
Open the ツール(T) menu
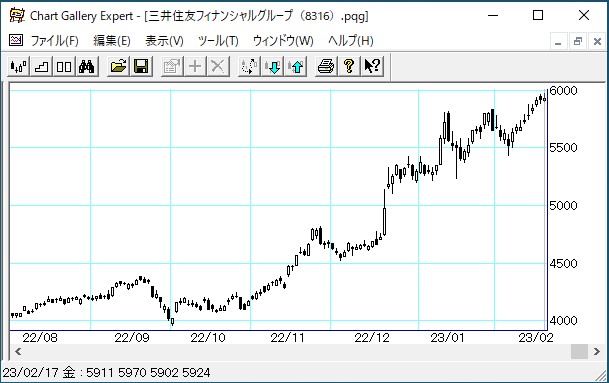[218, 40]
